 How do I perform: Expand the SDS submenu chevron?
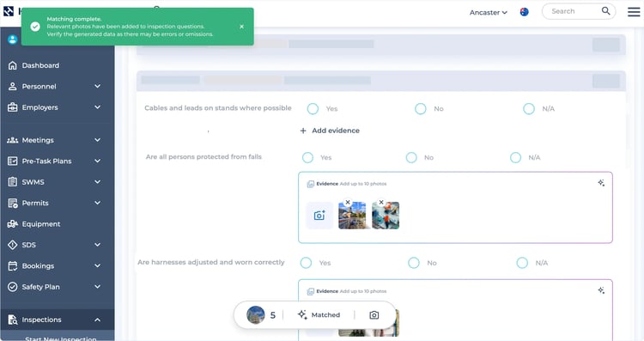97,245
